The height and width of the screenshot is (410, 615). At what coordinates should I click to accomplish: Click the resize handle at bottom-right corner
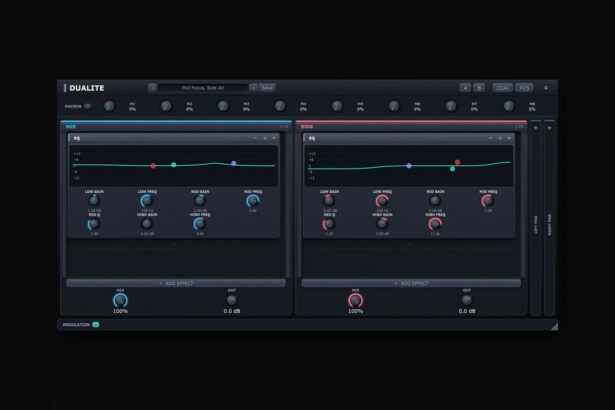coord(554,326)
